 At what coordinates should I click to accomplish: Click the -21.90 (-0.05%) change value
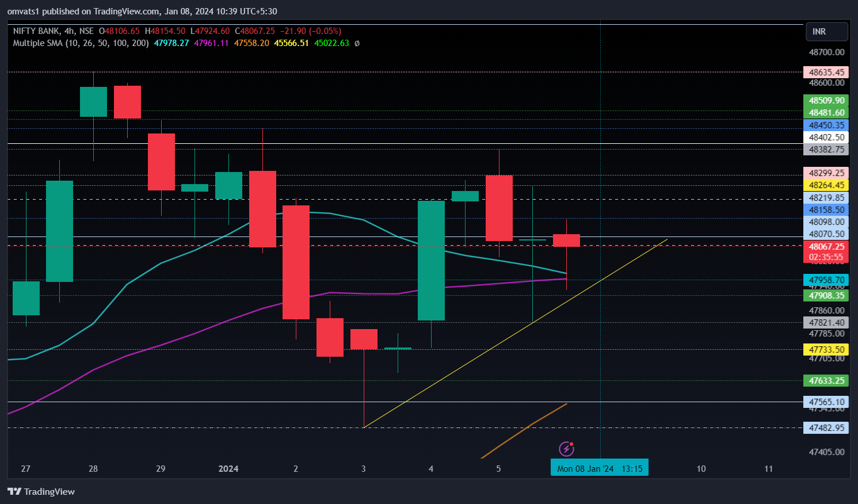coord(311,31)
